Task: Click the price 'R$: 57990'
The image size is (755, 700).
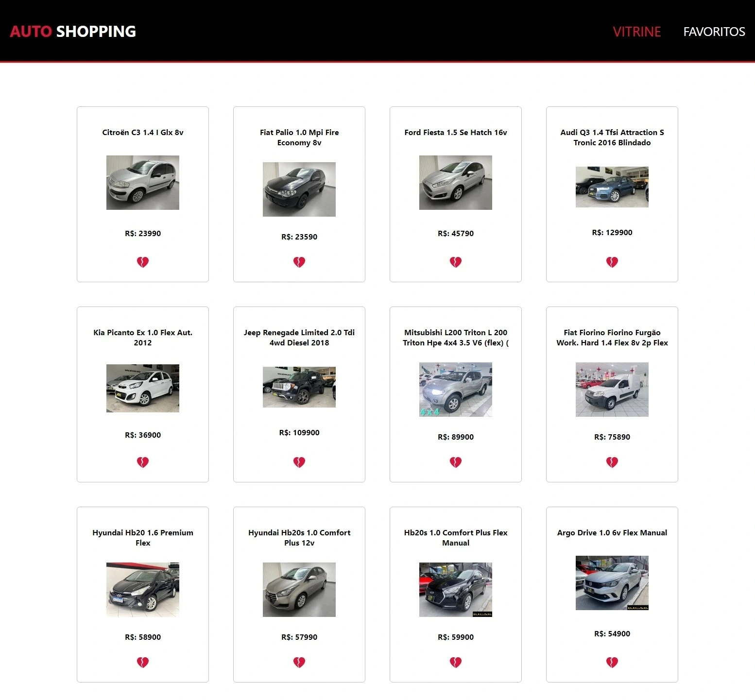Action: 299,637
